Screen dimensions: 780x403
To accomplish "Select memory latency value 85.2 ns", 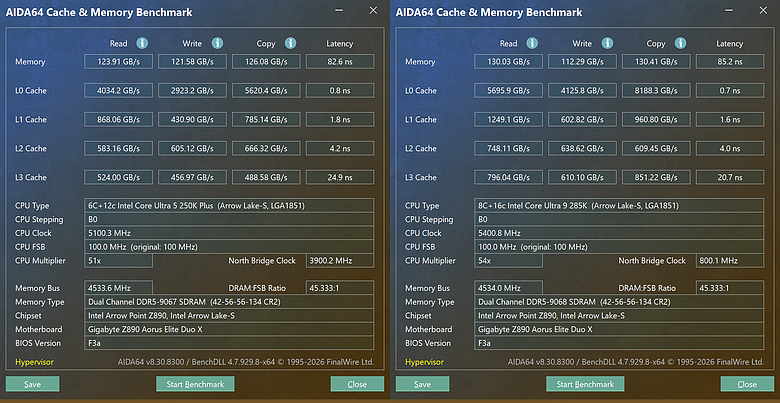I will 730,62.
